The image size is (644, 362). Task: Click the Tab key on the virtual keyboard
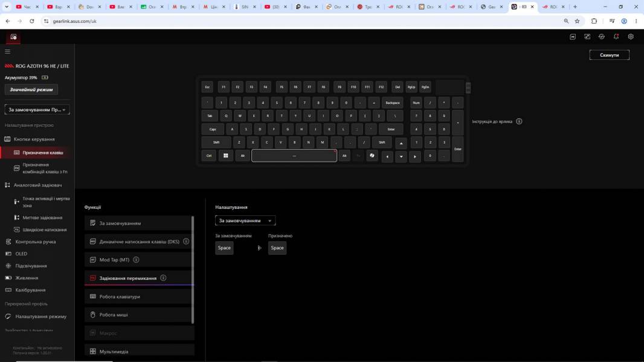[210, 116]
